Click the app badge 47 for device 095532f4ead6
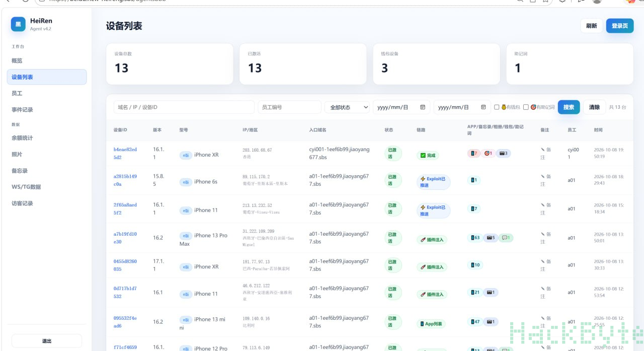644x351 pixels. pyautogui.click(x=475, y=321)
